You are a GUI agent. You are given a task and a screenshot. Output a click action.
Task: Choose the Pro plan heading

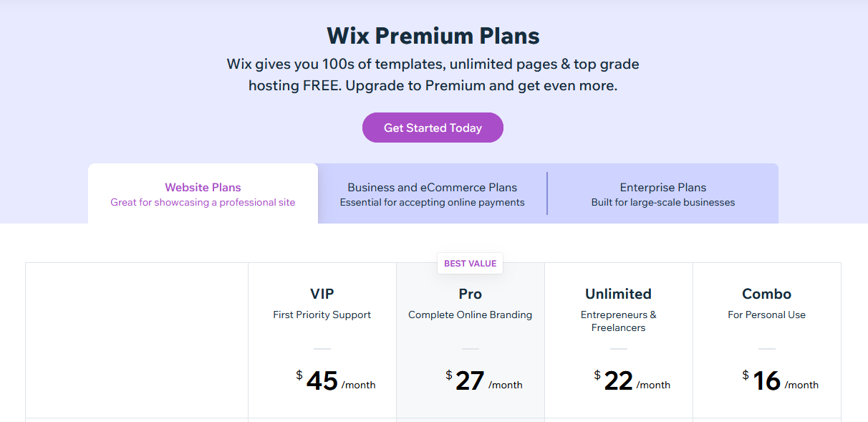pyautogui.click(x=471, y=294)
